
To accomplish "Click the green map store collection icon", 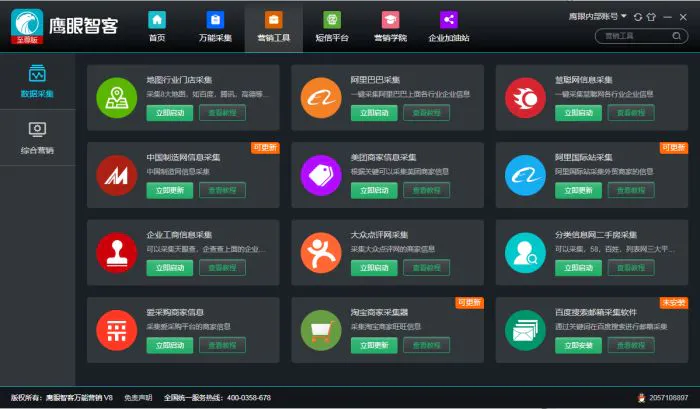I will tap(117, 98).
